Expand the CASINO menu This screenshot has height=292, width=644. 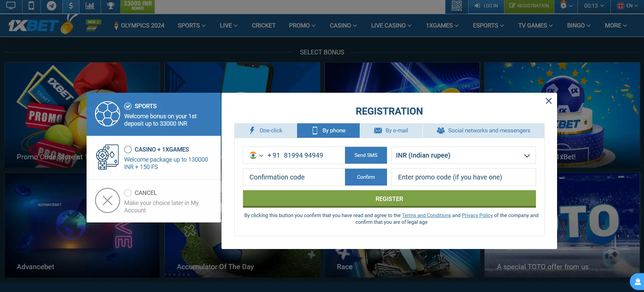[x=343, y=26]
